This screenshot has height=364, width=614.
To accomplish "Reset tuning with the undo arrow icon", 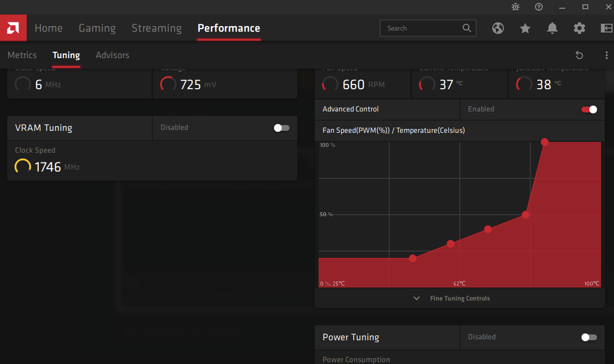I will point(579,55).
